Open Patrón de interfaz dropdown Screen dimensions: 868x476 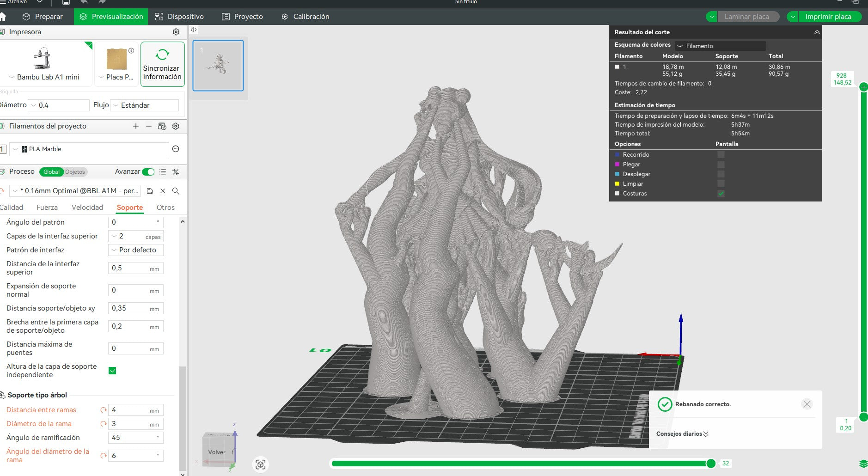tap(136, 250)
